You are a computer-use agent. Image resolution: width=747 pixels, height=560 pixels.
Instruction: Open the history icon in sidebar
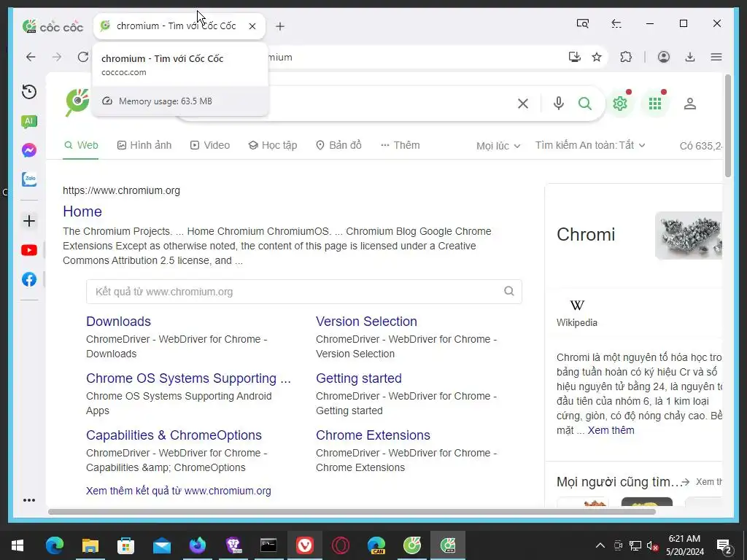coord(29,91)
